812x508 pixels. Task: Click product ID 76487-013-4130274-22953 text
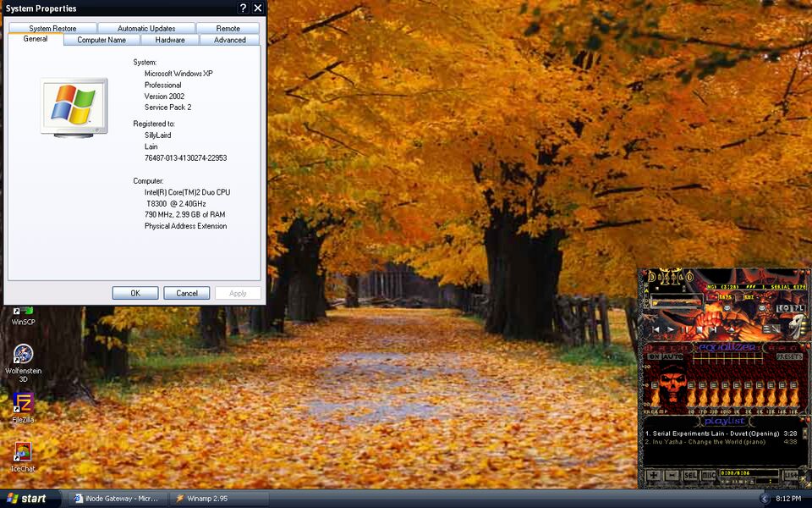coord(185,157)
